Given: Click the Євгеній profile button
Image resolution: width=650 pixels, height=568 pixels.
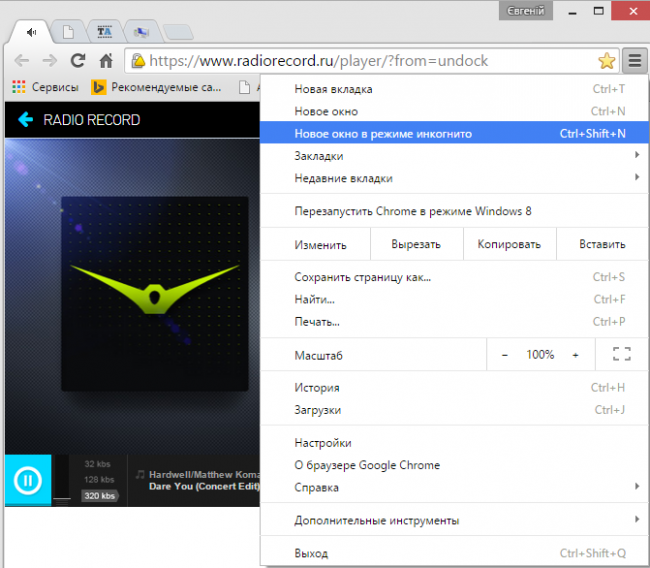Looking at the screenshot, I should pyautogui.click(x=526, y=11).
